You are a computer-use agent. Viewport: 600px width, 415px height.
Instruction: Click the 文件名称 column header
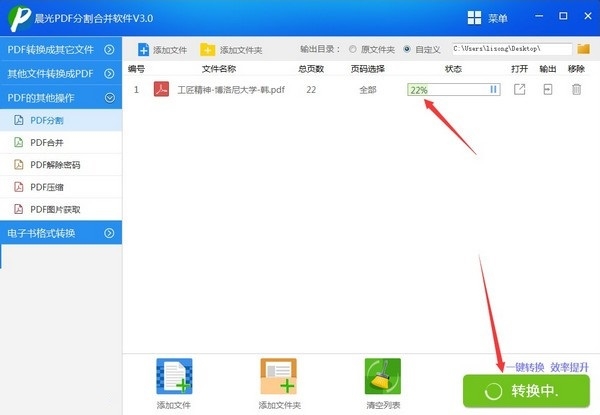[219, 69]
